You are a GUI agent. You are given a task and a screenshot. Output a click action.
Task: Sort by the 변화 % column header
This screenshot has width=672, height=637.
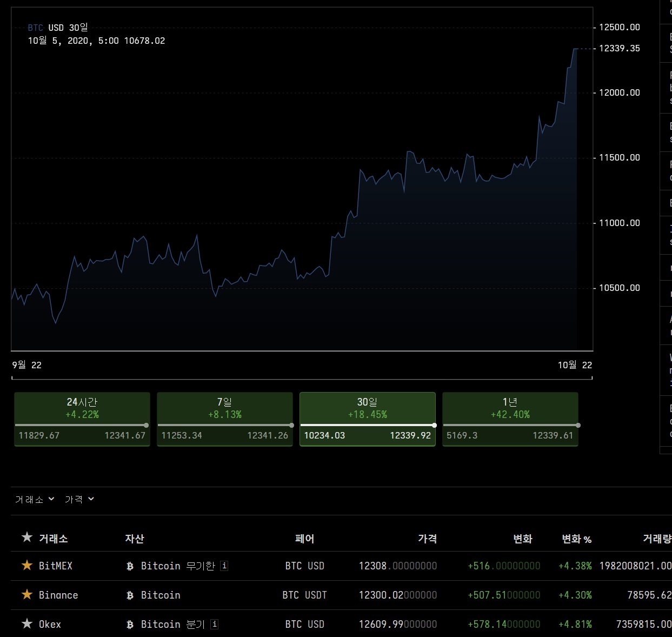click(x=576, y=539)
